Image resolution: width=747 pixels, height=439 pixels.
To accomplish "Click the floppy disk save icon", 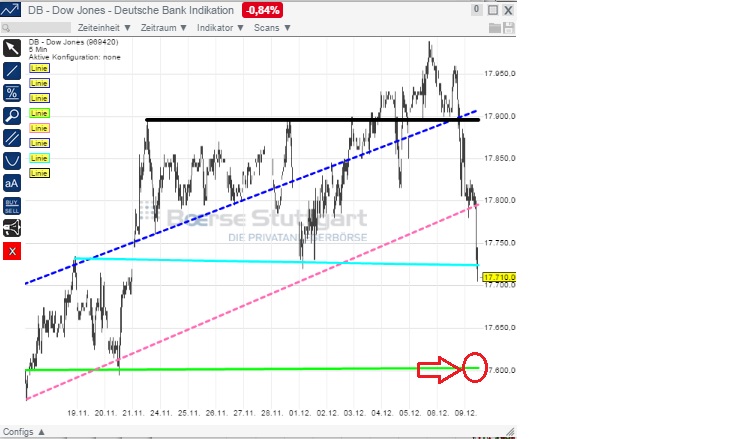I will pyautogui.click(x=509, y=28).
